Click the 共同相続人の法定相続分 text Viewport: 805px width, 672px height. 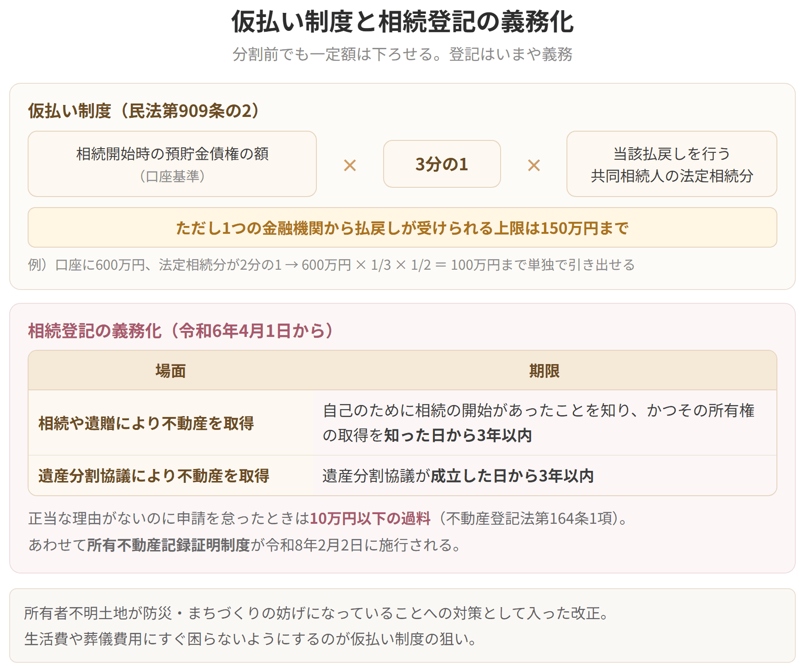point(671,176)
